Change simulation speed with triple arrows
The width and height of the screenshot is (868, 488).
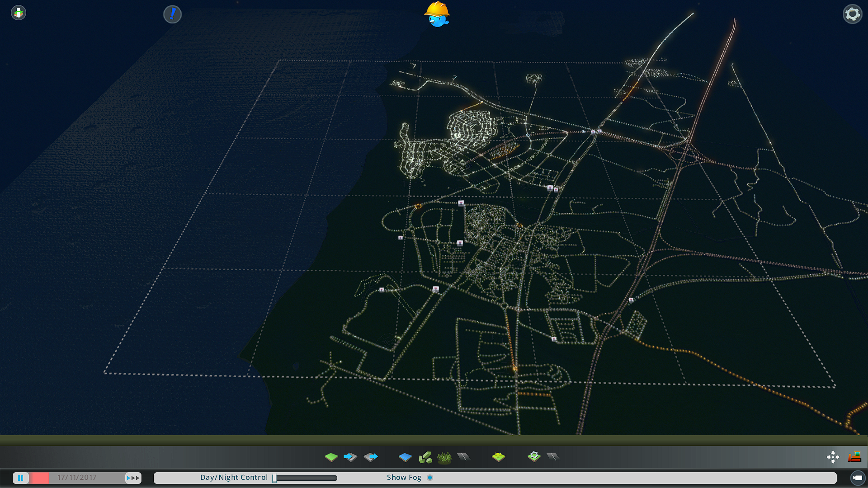(133, 478)
